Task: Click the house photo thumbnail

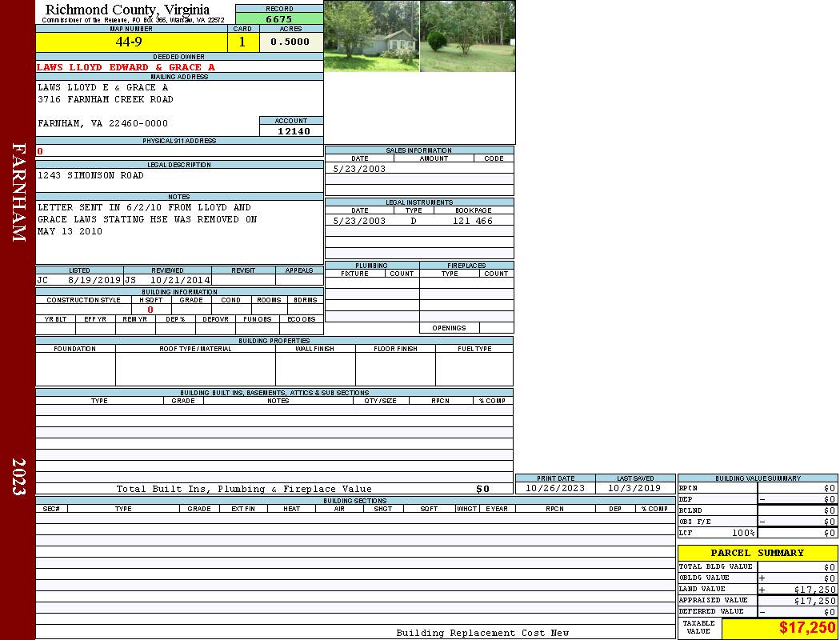Action: 371,36
